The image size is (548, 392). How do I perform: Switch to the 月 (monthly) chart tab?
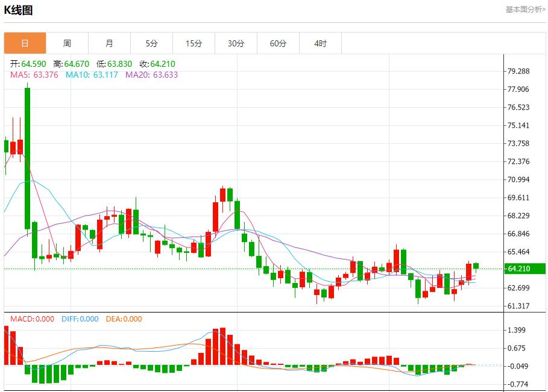(109, 43)
